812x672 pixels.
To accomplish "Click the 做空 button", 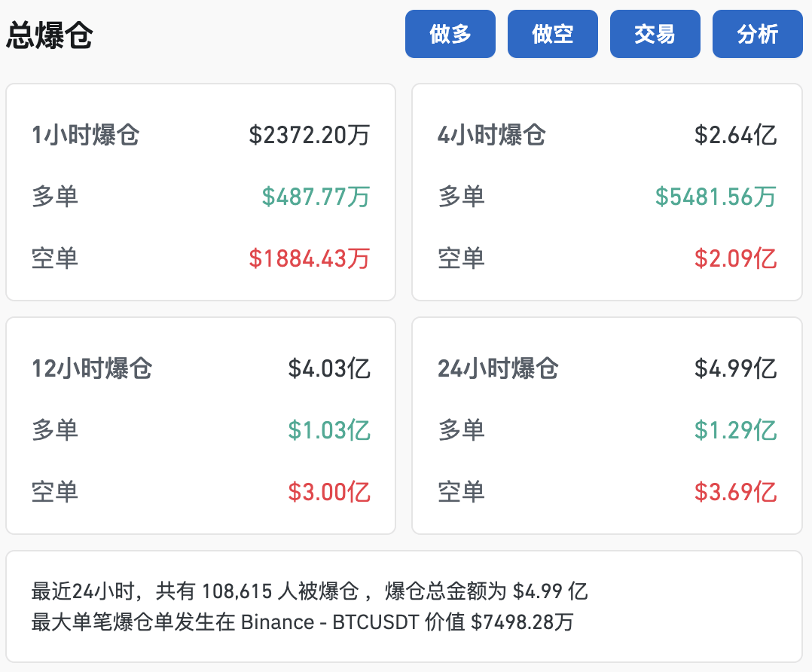I will pos(552,33).
